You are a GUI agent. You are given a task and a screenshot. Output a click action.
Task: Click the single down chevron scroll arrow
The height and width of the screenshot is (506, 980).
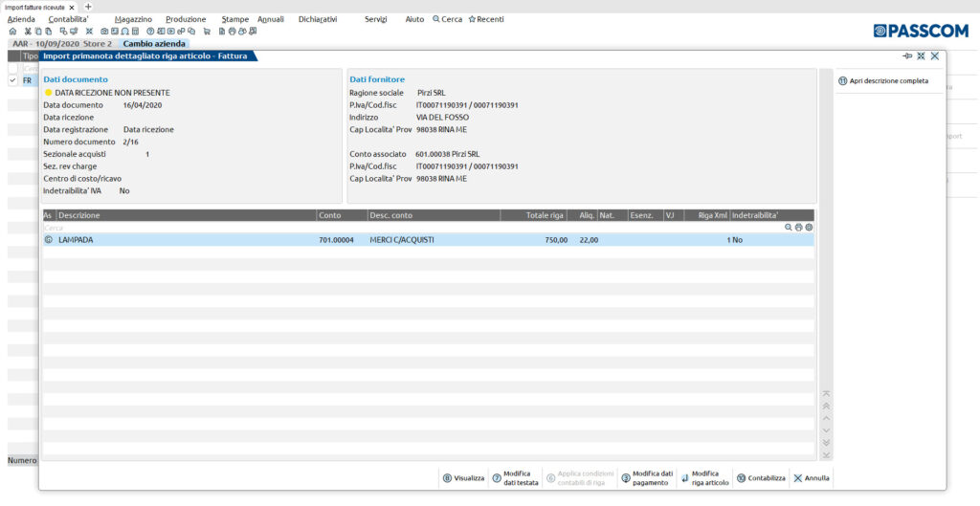[826, 430]
